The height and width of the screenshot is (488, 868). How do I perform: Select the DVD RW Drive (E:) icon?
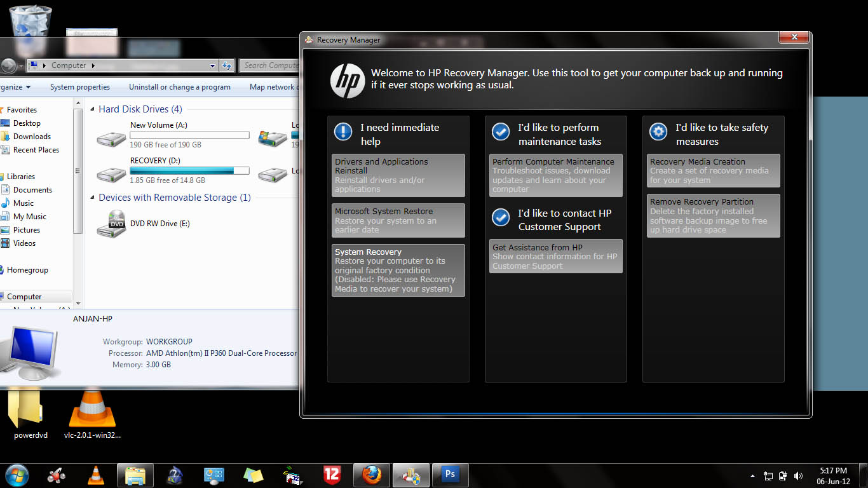[x=111, y=224]
